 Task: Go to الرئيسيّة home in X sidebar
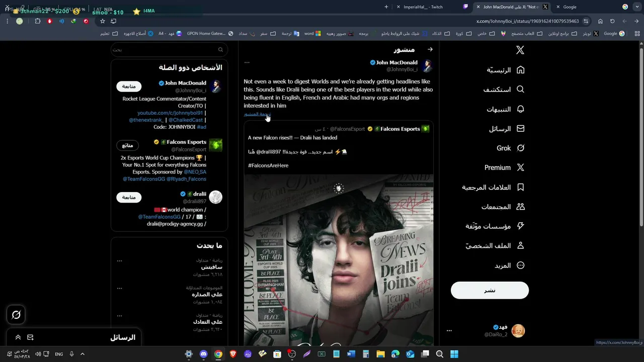click(505, 70)
